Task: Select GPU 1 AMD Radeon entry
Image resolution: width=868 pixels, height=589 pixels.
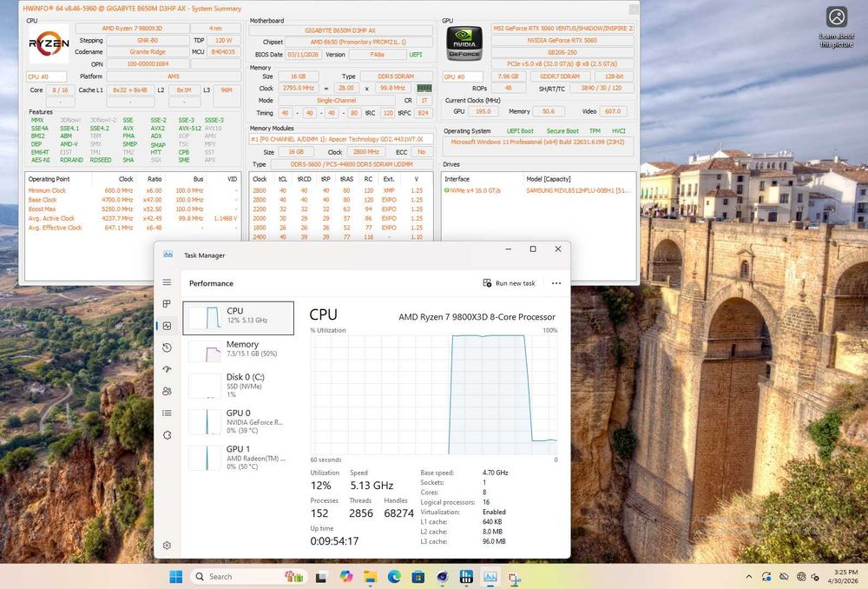Action: coord(238,457)
